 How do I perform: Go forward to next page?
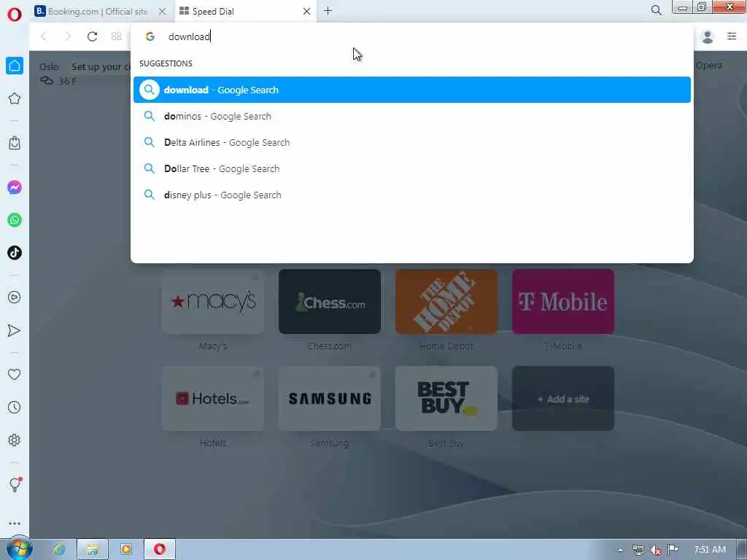pyautogui.click(x=68, y=36)
